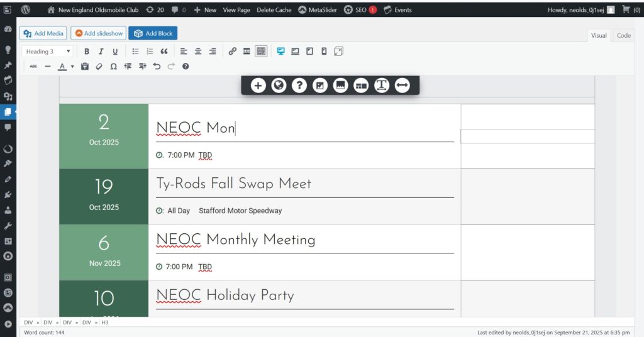Click the Bold formatting button

click(x=87, y=52)
